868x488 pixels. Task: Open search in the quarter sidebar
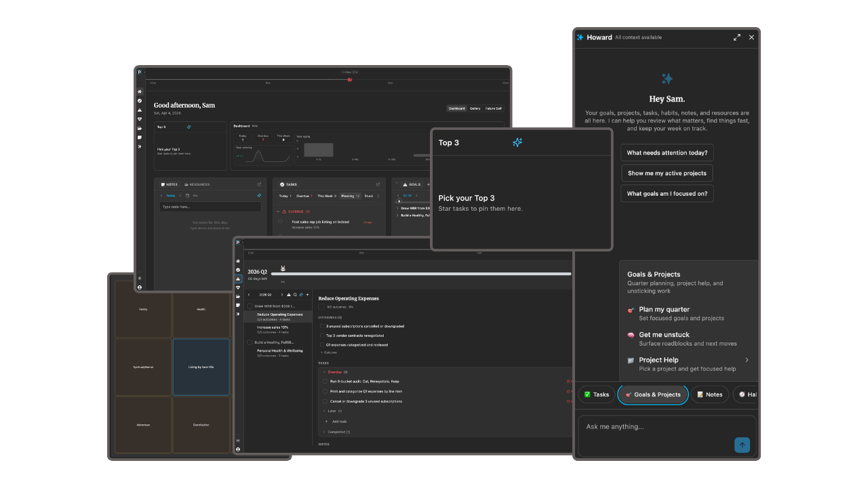pyautogui.click(x=295, y=295)
